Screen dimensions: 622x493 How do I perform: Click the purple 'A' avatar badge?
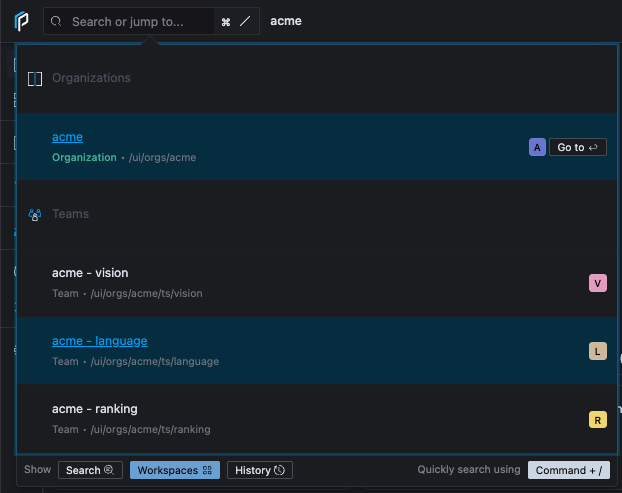(537, 147)
